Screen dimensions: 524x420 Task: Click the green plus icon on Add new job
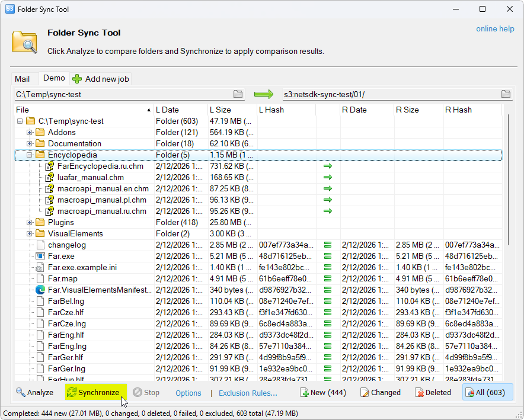77,79
